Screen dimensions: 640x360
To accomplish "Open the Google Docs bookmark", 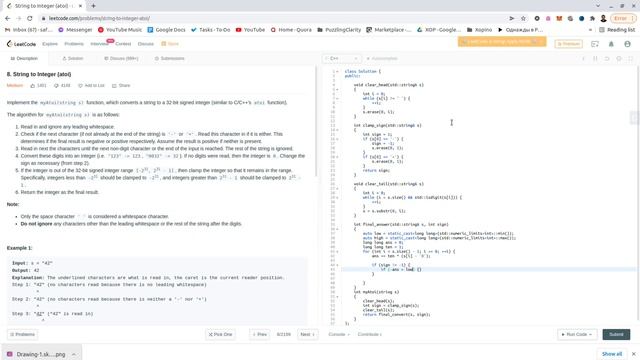I will 166,30.
